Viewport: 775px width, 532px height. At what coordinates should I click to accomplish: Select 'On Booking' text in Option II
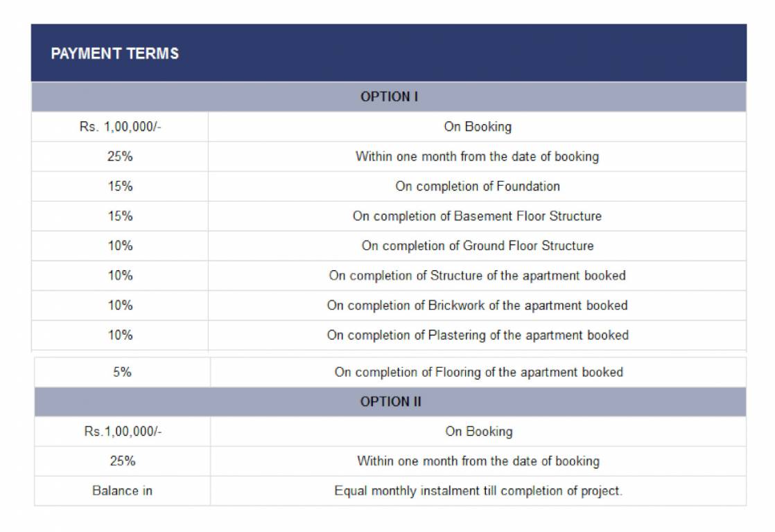click(x=478, y=432)
